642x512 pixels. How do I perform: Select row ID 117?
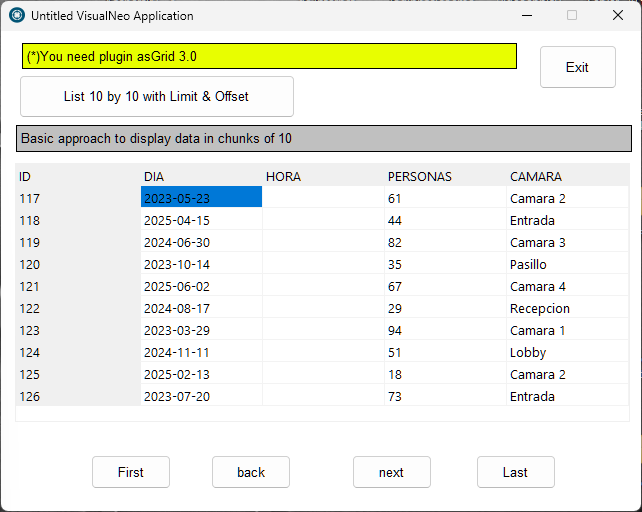click(x=78, y=199)
